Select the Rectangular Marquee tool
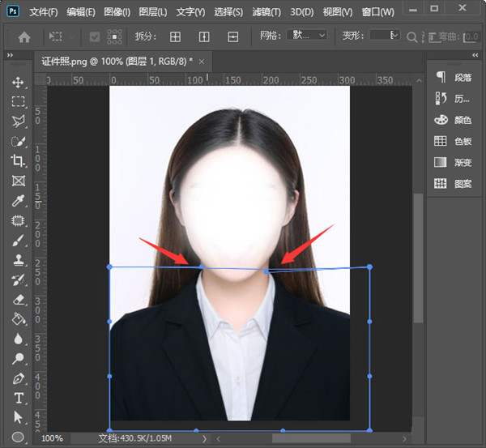Screen dimensions: 486x448 click(18, 102)
